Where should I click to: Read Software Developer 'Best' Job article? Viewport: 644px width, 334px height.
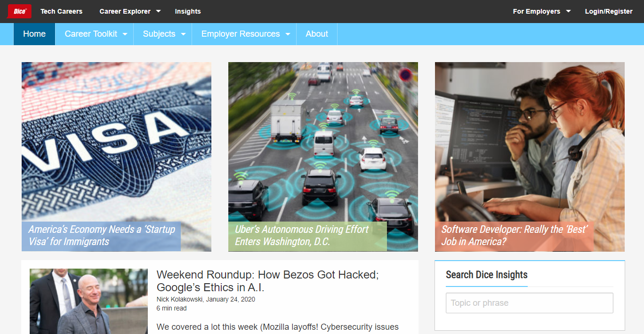coord(515,236)
